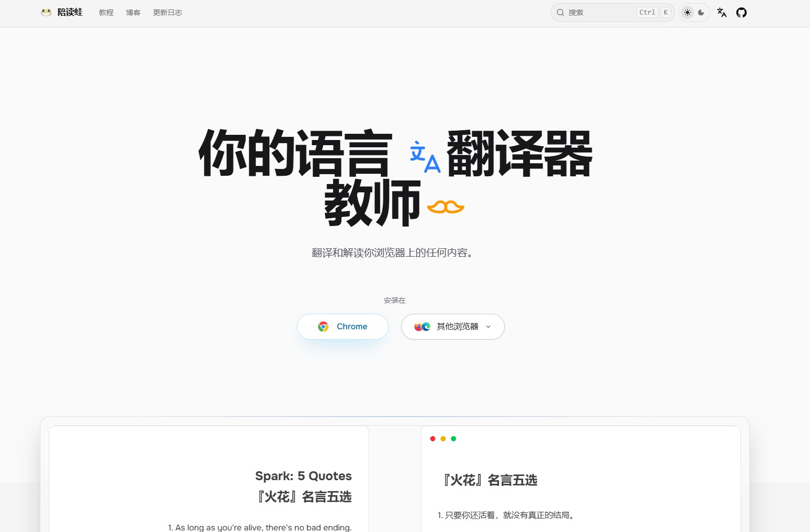Click the green window dot
The image size is (810, 532).
coord(454,439)
